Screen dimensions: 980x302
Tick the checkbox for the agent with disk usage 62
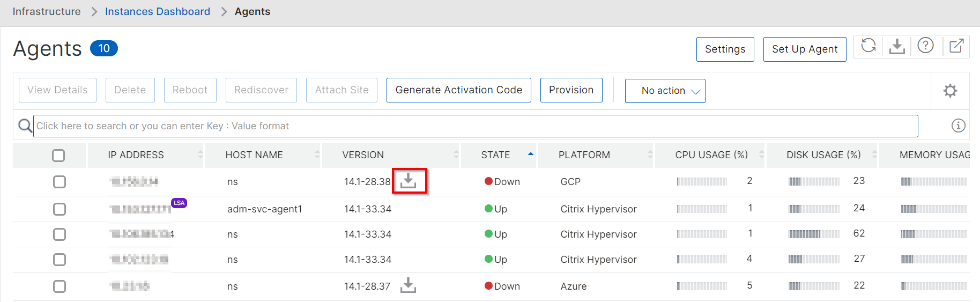tap(60, 234)
